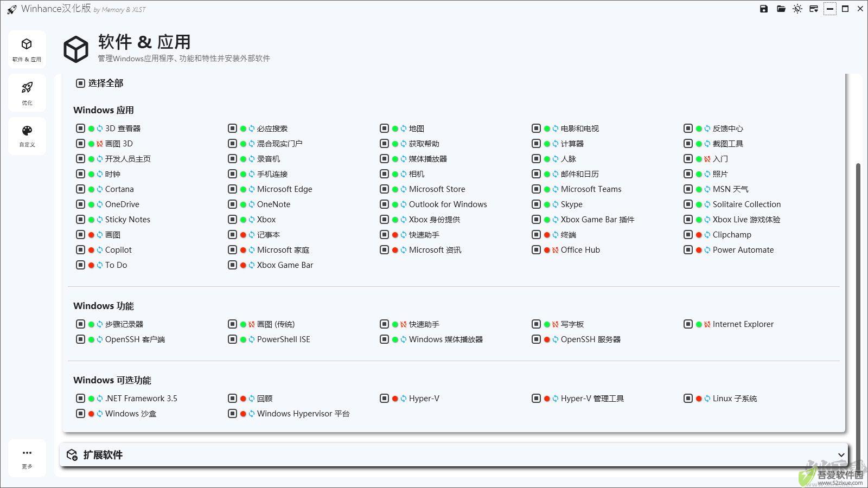The width and height of the screenshot is (868, 488).
Task: Click the red status dot for Power Automate
Action: [x=699, y=250]
